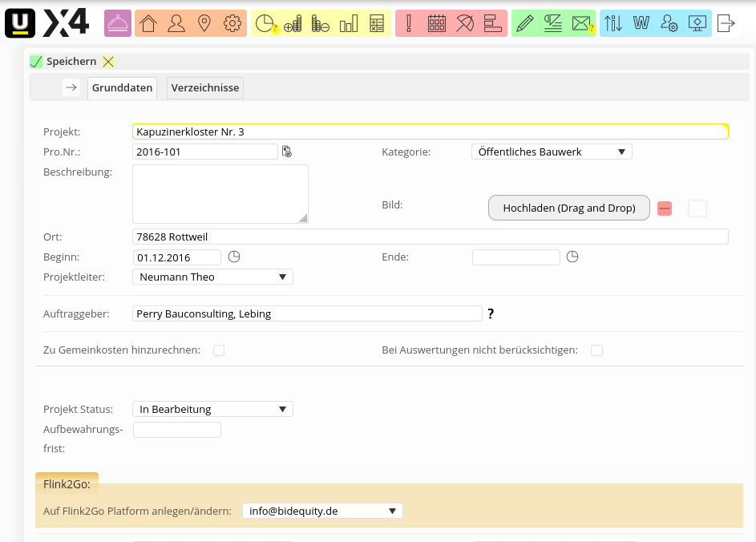Click the logout arrow icon
This screenshot has height=542, width=756.
[726, 24]
